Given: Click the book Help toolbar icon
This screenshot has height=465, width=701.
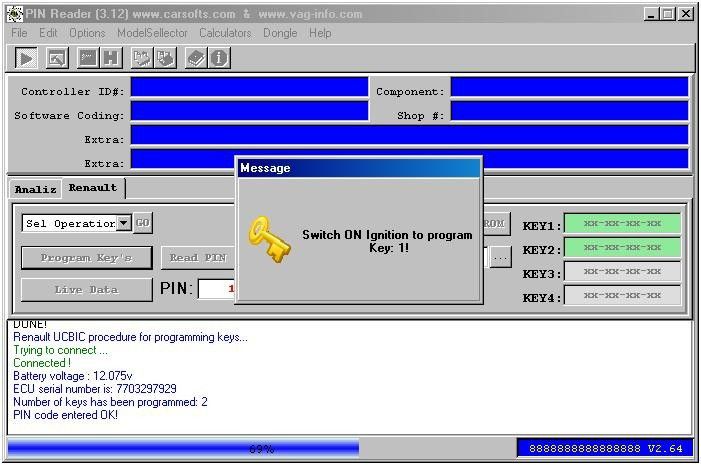Looking at the screenshot, I should pyautogui.click(x=196, y=58).
